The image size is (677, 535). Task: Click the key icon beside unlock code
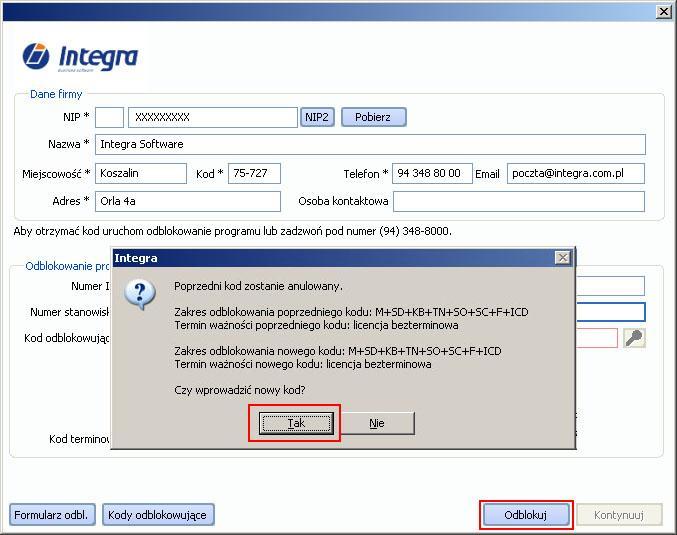coord(634,338)
